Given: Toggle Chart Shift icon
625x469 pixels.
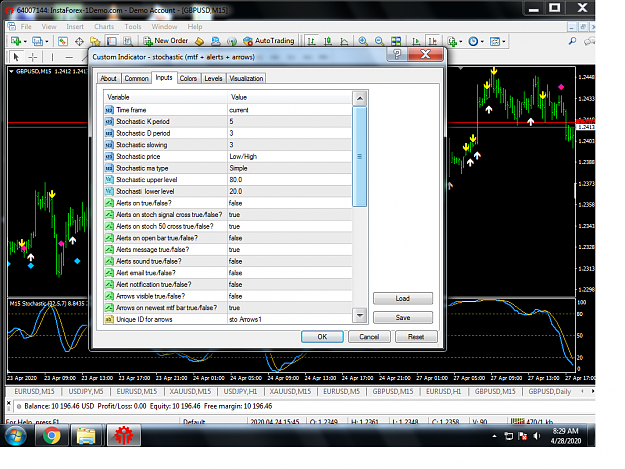Looking at the screenshot, I should pyautogui.click(x=432, y=41).
